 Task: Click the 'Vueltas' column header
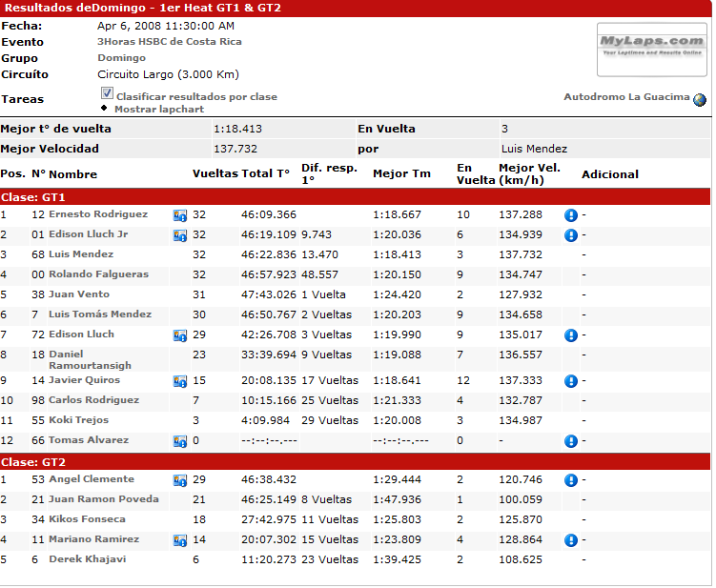[x=215, y=174]
